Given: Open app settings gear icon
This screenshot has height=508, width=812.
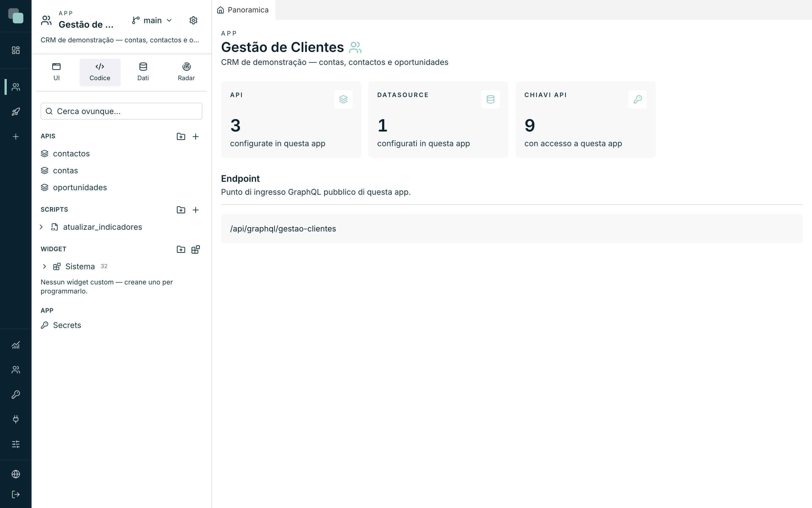Looking at the screenshot, I should tap(193, 21).
